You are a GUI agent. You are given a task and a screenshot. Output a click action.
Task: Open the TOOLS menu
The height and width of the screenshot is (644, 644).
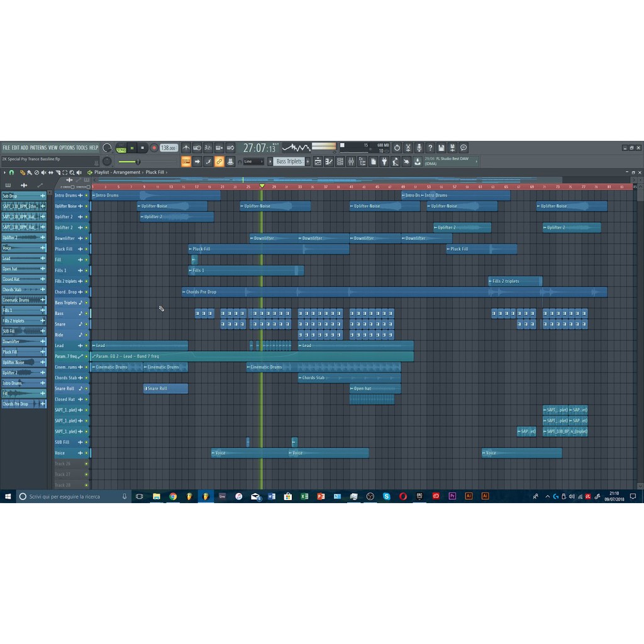(x=82, y=148)
